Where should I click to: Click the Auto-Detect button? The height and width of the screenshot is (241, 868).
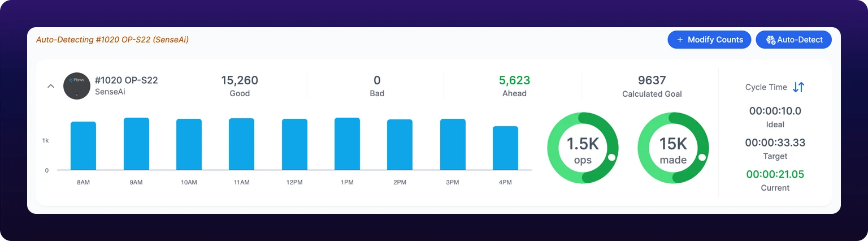[793, 40]
